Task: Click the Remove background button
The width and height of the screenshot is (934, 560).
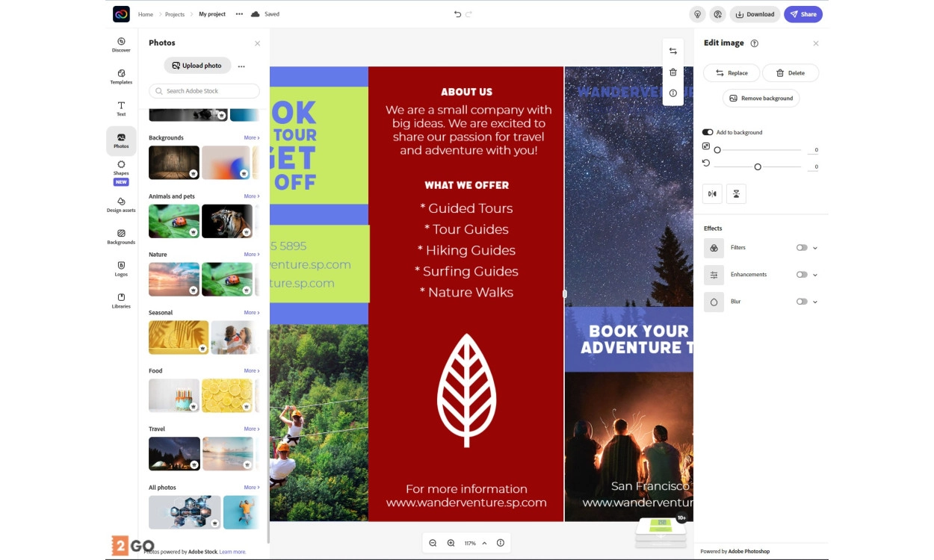Action: point(761,99)
